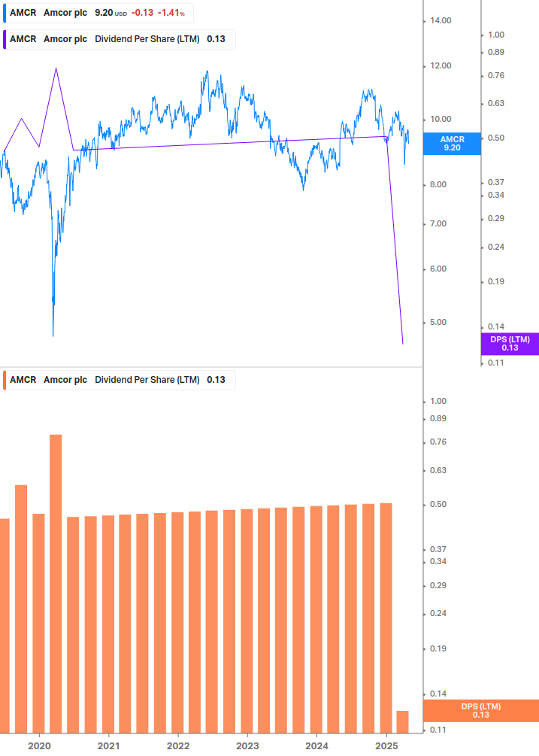
Task: Click the blue AMCR 9.20 price tag
Action: click(x=452, y=144)
